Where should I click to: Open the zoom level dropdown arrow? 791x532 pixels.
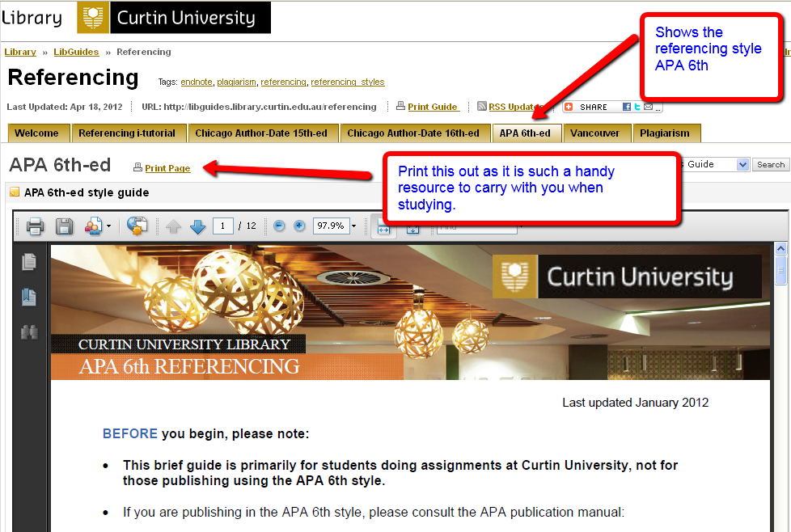click(x=353, y=226)
